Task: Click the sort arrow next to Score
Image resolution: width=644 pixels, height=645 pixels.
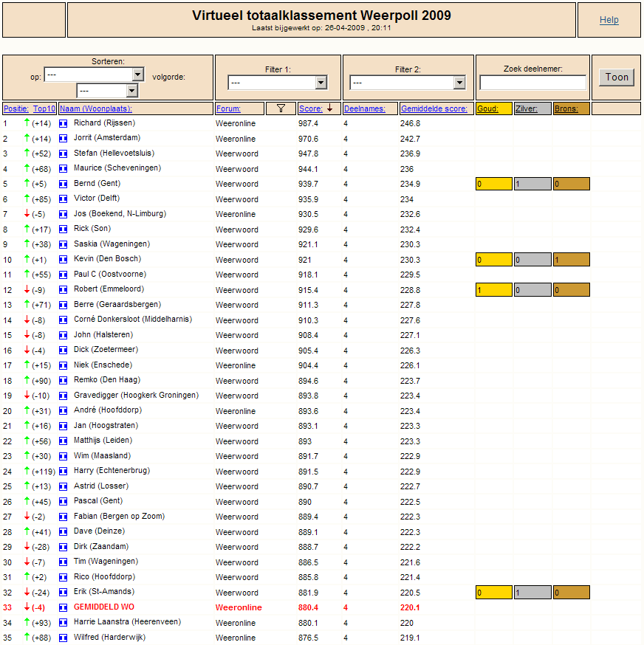Action: (330, 108)
